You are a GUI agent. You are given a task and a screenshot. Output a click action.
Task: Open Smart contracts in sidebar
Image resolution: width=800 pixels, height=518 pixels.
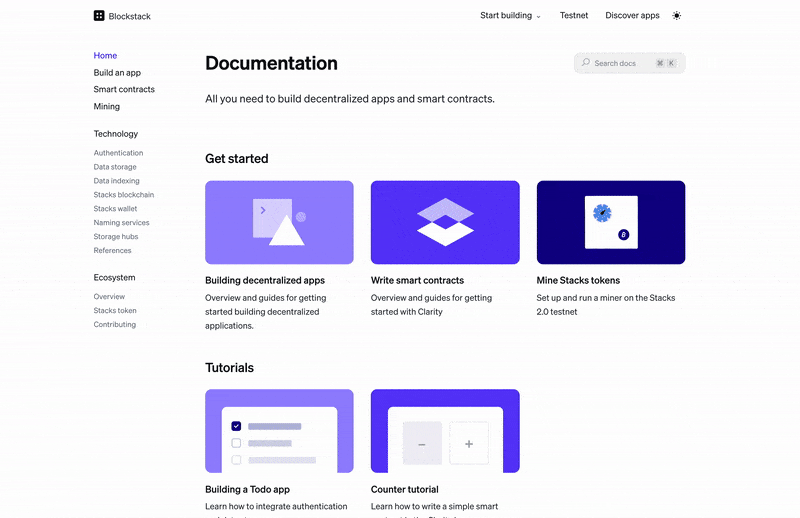tap(124, 89)
